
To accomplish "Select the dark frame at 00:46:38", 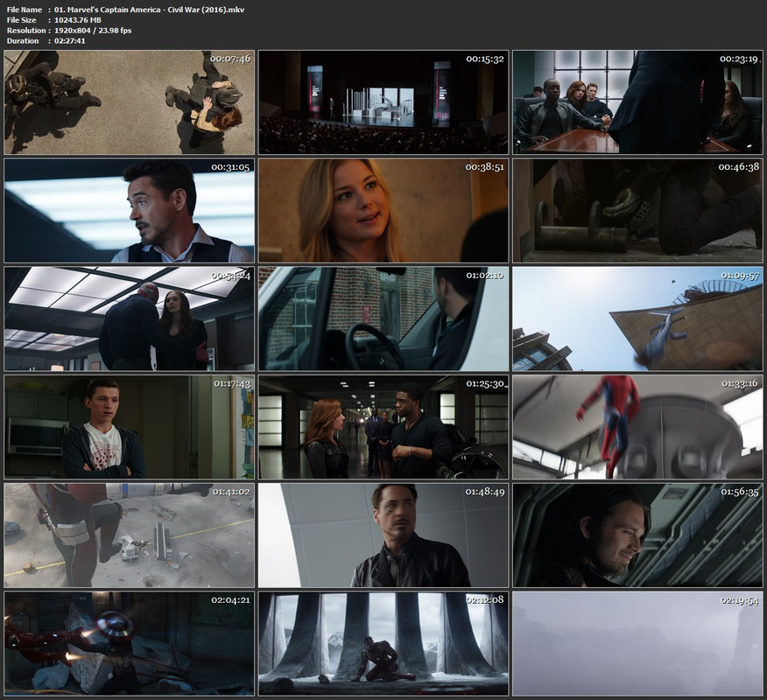I will tap(637, 210).
